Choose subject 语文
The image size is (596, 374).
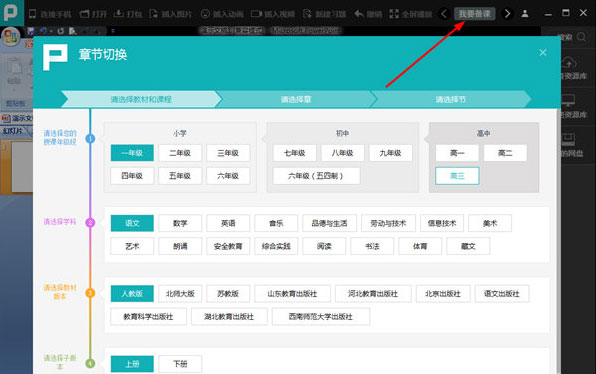point(132,223)
